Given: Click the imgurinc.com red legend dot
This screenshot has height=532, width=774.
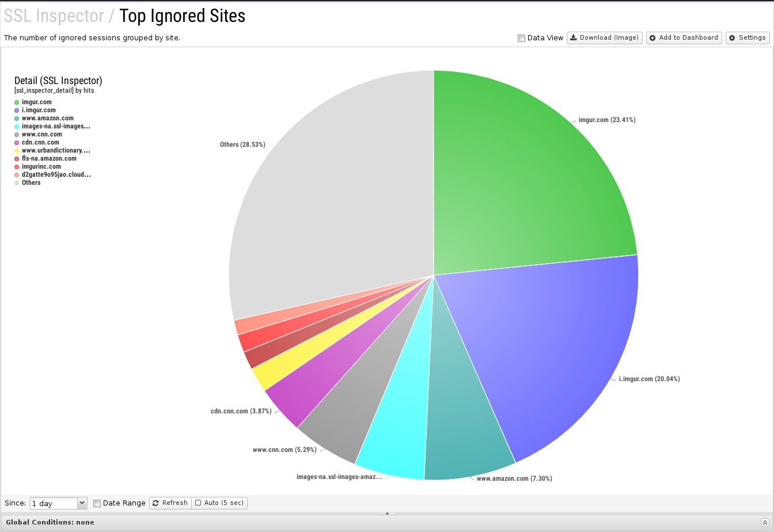Looking at the screenshot, I should [17, 167].
